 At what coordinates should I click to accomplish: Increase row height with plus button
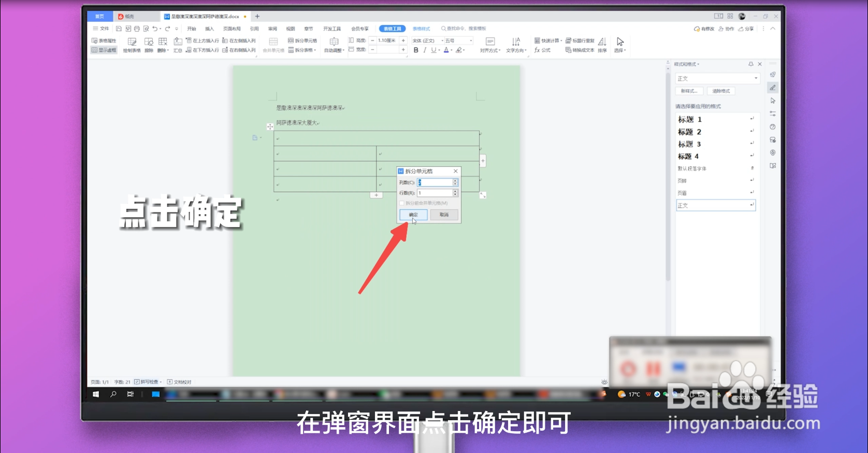403,40
